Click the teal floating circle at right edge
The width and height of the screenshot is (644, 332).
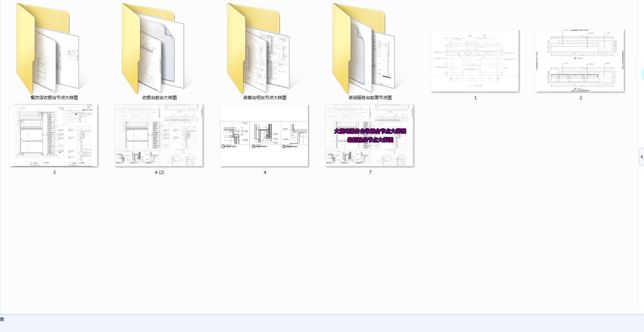click(642, 74)
